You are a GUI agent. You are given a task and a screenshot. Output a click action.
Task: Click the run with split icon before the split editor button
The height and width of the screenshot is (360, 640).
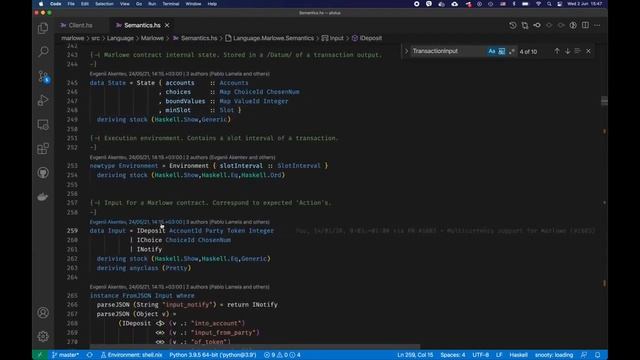pyautogui.click(x=573, y=25)
